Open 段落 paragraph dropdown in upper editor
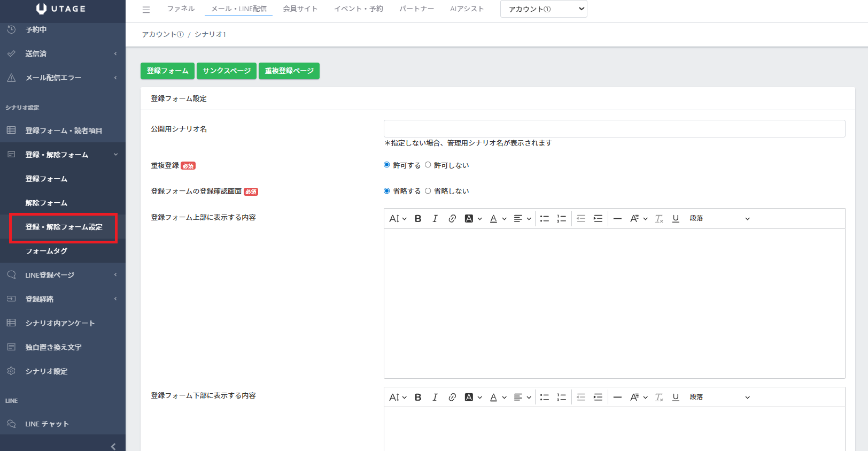 (719, 218)
